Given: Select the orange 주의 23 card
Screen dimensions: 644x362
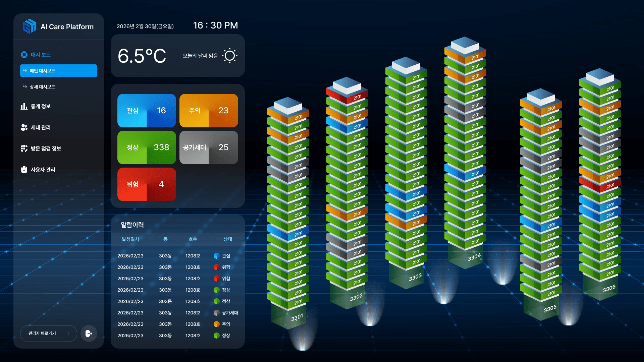Looking at the screenshot, I should pyautogui.click(x=209, y=111).
